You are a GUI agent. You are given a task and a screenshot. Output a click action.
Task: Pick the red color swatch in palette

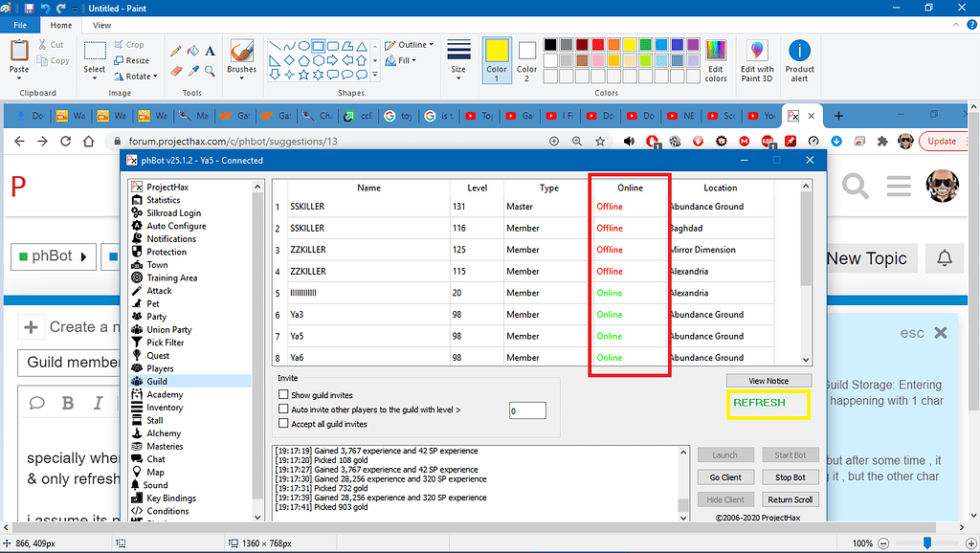point(598,44)
